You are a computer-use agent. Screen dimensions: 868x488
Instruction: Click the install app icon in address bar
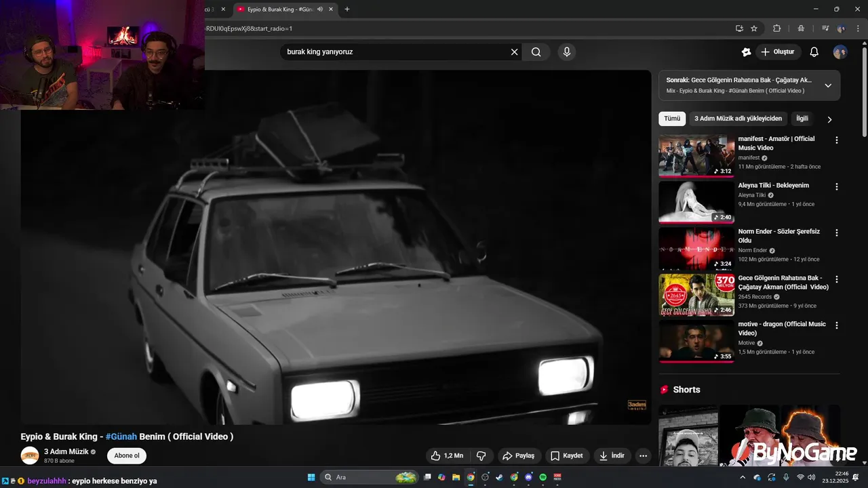pyautogui.click(x=739, y=28)
